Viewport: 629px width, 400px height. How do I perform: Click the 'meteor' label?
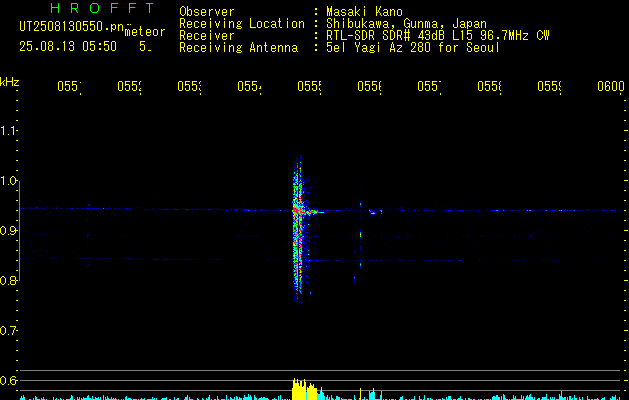tap(145, 32)
